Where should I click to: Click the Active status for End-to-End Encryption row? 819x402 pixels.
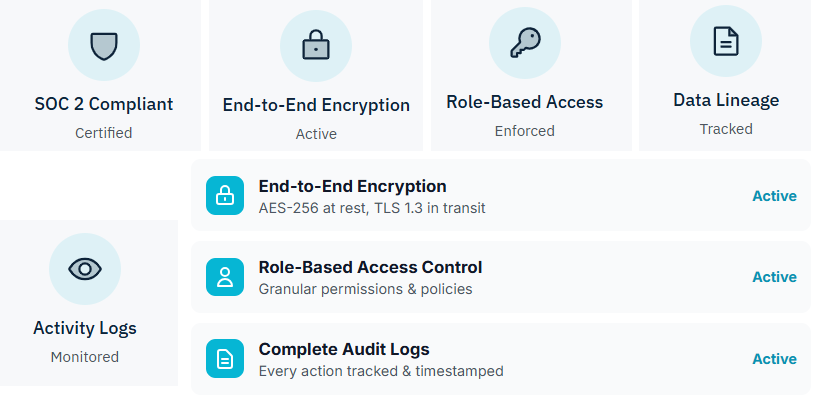click(774, 196)
